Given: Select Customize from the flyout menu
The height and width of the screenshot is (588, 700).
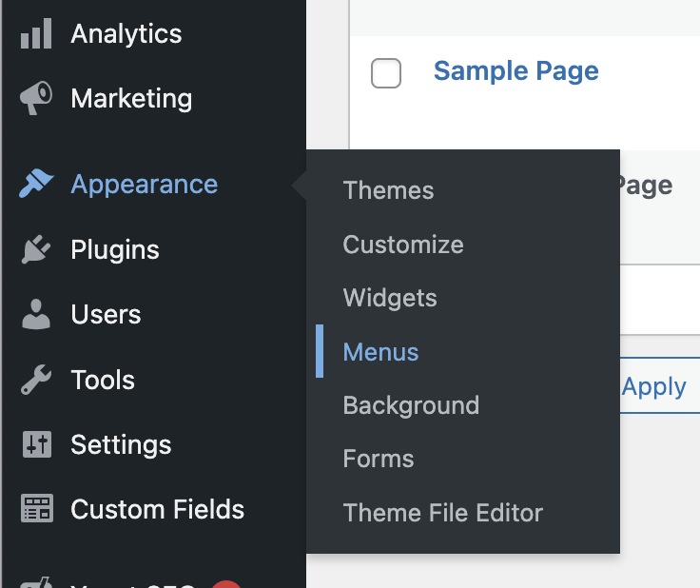Looking at the screenshot, I should point(403,245).
